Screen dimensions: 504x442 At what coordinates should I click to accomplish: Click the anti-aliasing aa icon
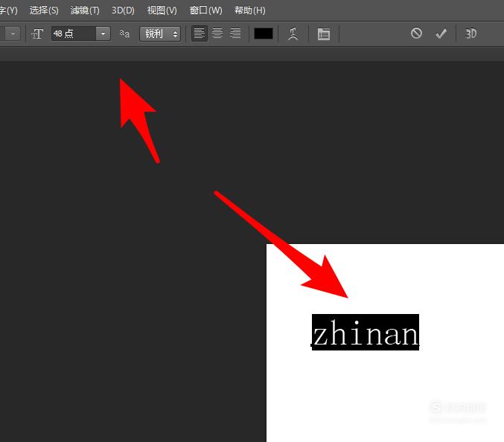tap(125, 33)
